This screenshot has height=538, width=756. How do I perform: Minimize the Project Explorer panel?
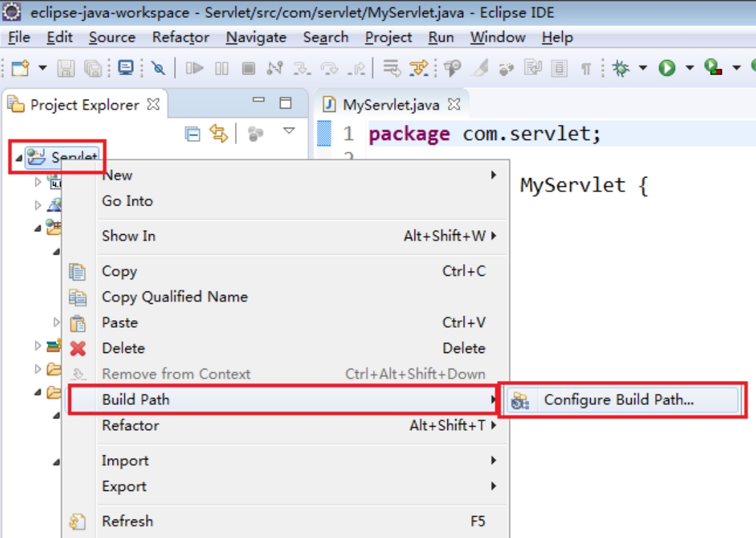(259, 100)
